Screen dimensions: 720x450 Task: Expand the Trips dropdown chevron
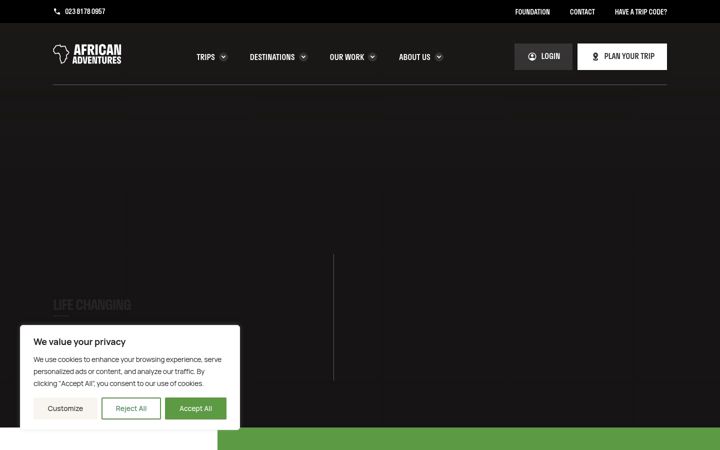pyautogui.click(x=224, y=57)
